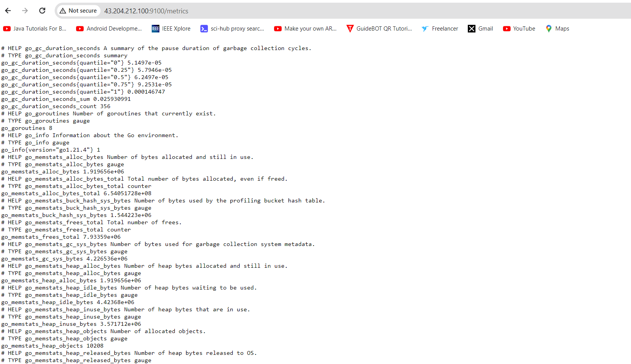Click the Not secure security badge
The width and height of the screenshot is (631, 364).
(78, 11)
